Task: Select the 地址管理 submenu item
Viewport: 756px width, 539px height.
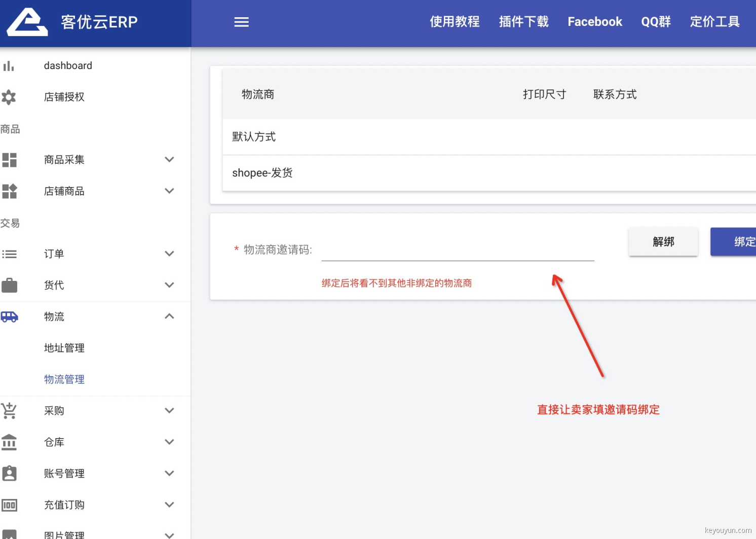Action: click(64, 348)
